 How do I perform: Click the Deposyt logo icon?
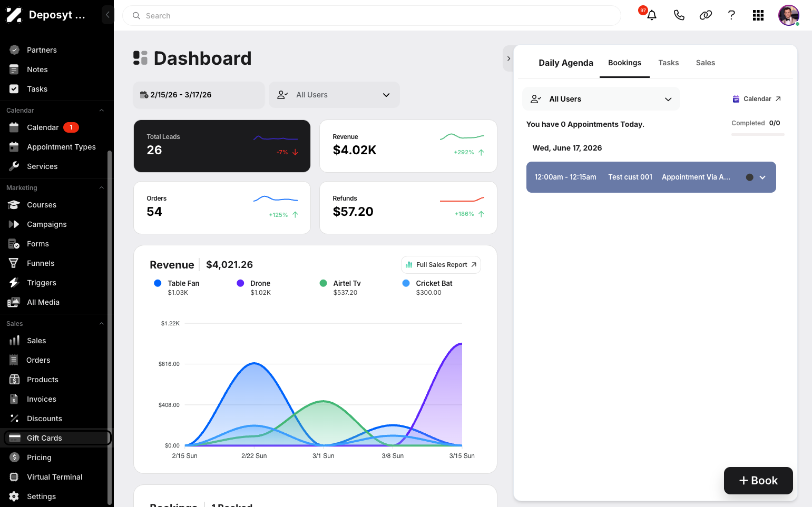click(x=14, y=15)
